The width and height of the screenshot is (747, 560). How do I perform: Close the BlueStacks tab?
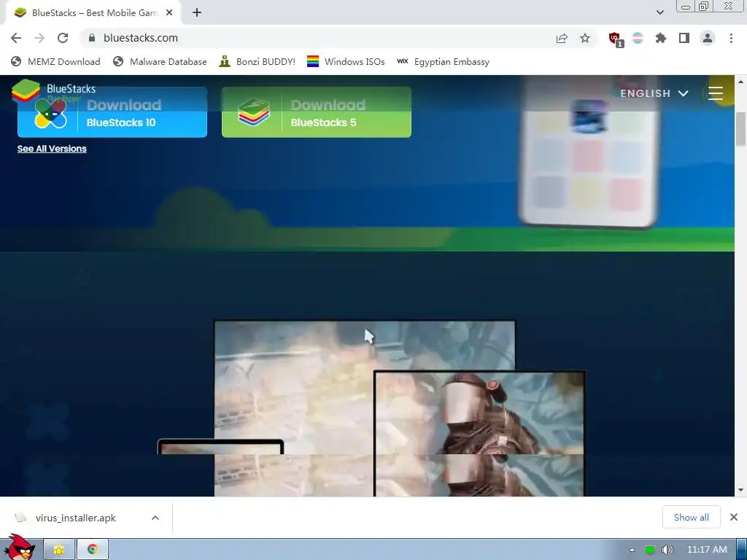tap(169, 13)
